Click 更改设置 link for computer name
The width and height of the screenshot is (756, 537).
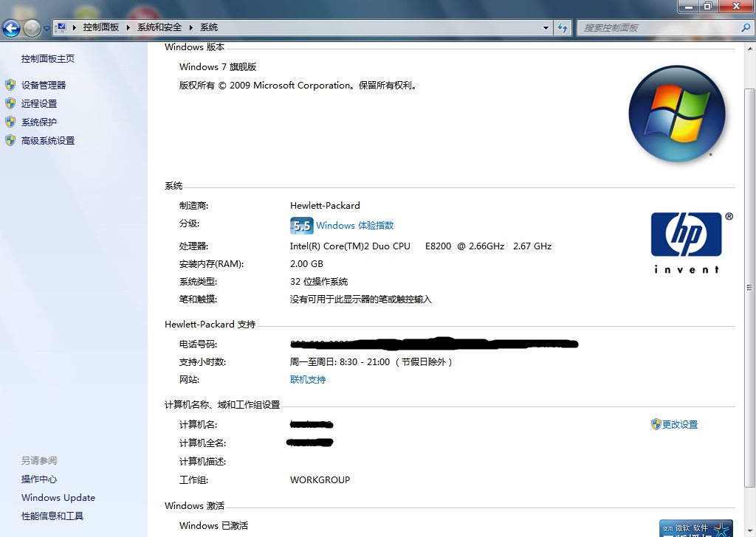(x=680, y=424)
